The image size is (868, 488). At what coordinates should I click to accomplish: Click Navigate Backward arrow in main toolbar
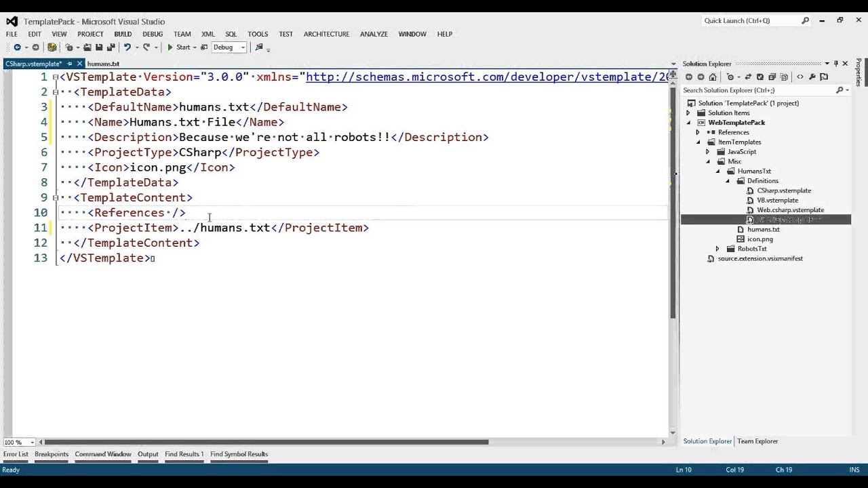click(x=17, y=47)
